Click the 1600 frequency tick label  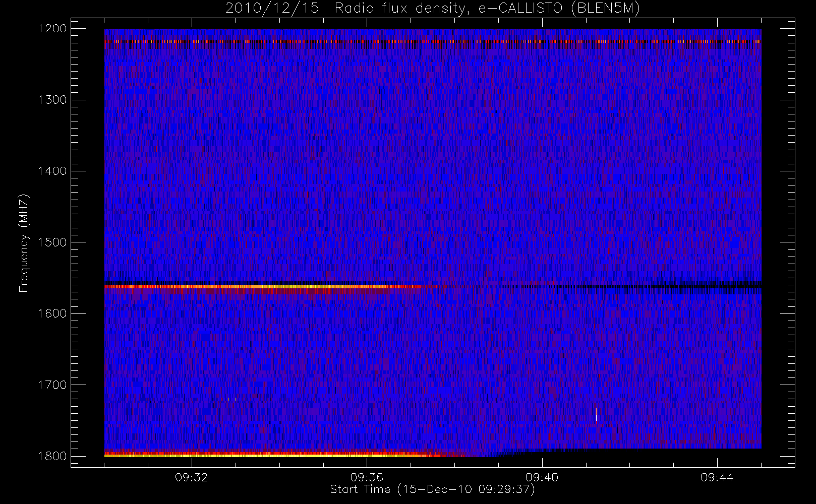52,313
